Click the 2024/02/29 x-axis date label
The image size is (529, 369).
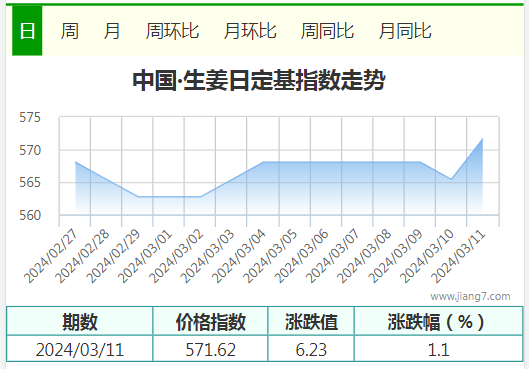[113, 256]
